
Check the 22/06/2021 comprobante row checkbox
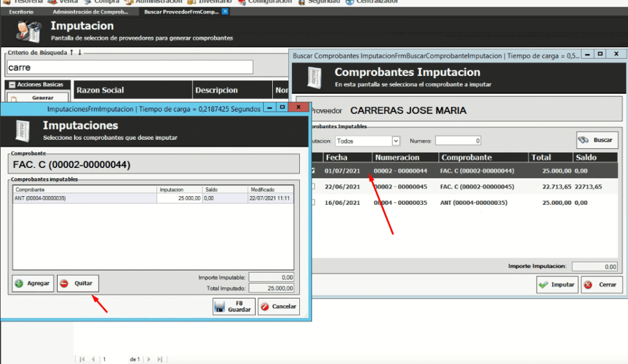[313, 186]
